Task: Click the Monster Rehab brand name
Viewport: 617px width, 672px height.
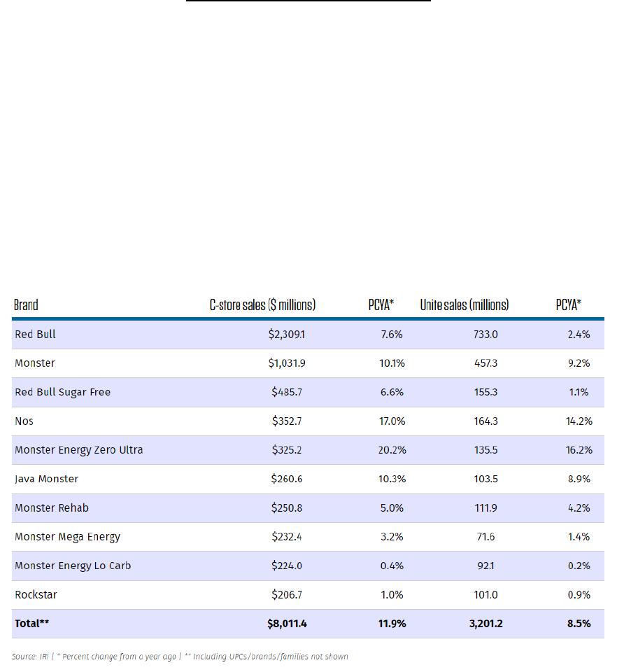Action: [52, 508]
